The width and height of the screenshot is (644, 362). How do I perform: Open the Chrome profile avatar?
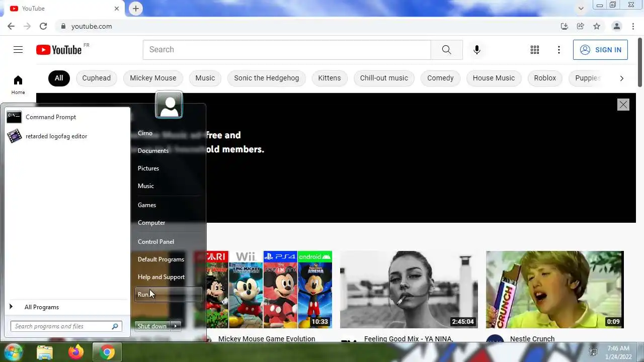616,26
